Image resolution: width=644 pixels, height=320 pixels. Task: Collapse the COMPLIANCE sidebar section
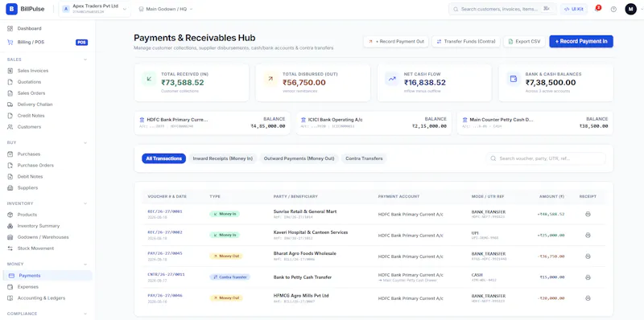(85, 314)
